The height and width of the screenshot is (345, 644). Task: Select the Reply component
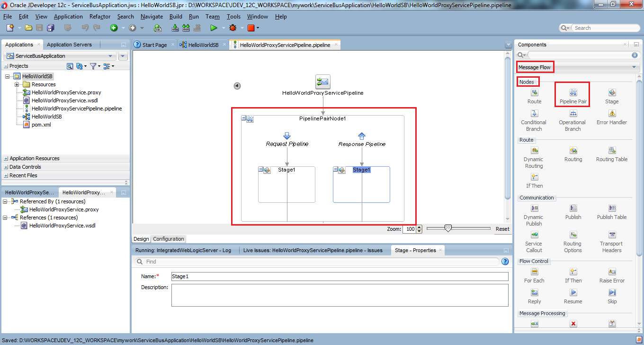click(x=534, y=297)
